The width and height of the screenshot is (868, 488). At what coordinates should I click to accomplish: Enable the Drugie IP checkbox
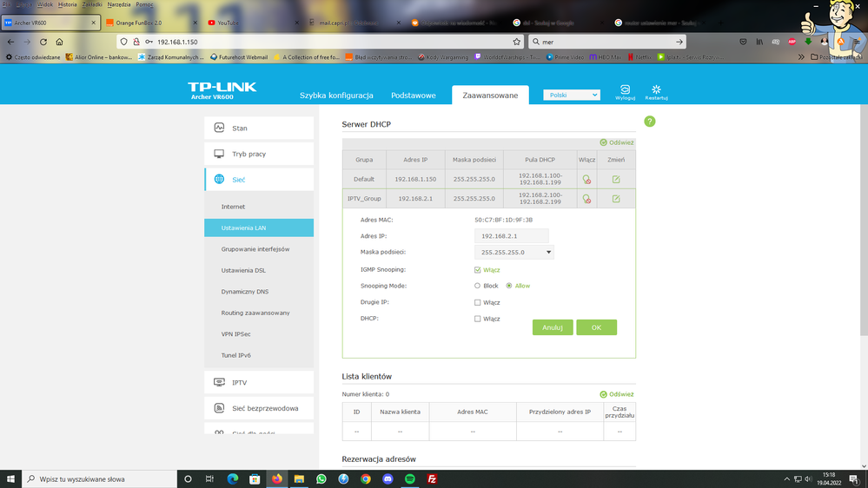(477, 303)
